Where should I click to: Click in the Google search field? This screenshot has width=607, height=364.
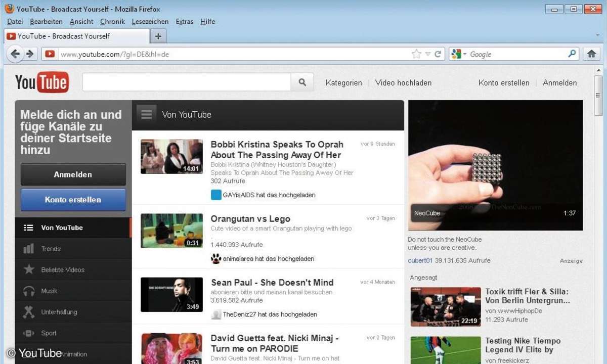pyautogui.click(x=517, y=54)
